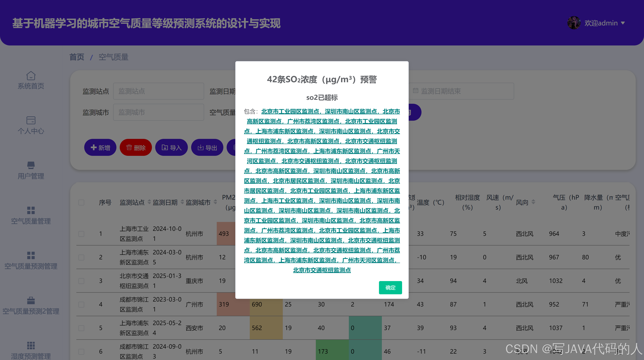Click the dialog title 42条SO₂浓度预警
Viewport: 644px width, 360px height.
point(322,79)
